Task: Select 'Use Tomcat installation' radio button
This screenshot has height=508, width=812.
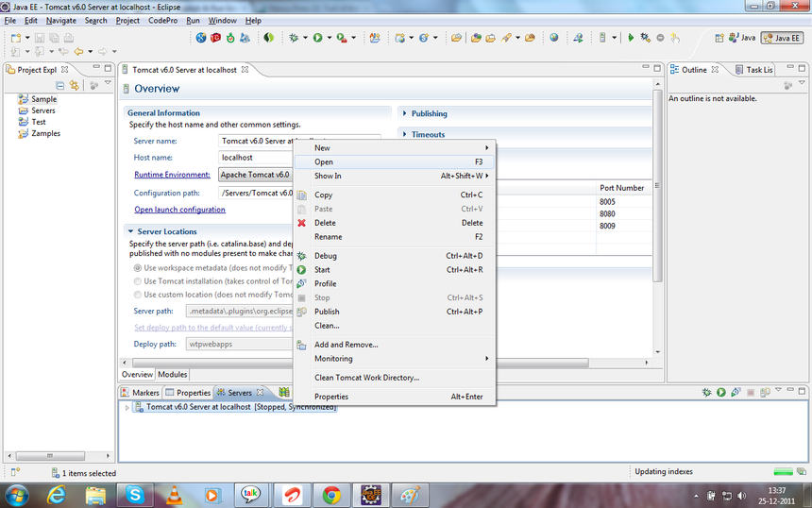Action: click(138, 281)
